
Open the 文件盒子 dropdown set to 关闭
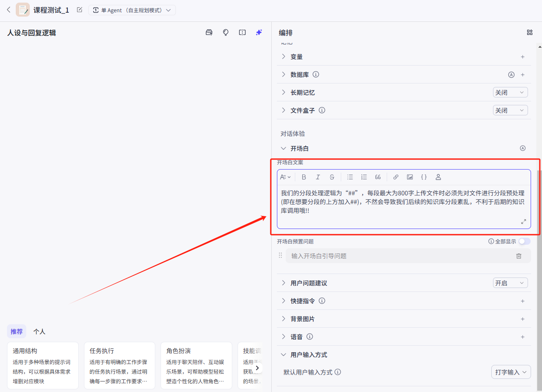[x=510, y=111]
